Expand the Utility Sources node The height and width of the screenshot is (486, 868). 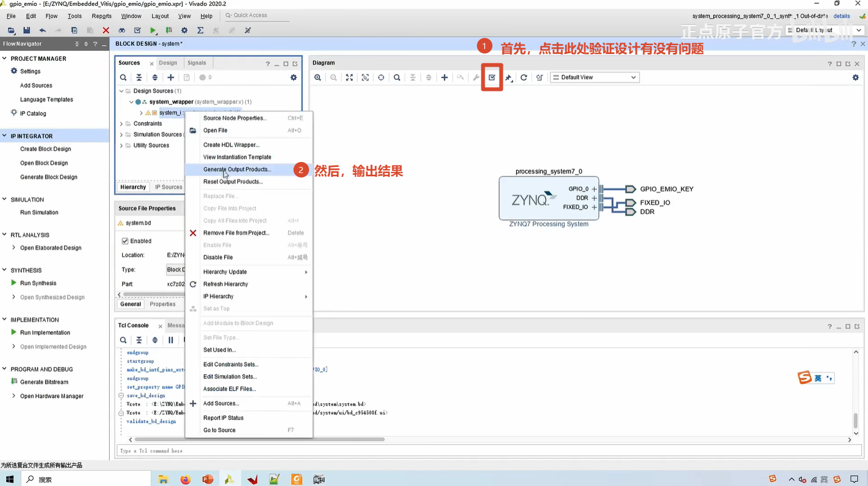(x=122, y=145)
